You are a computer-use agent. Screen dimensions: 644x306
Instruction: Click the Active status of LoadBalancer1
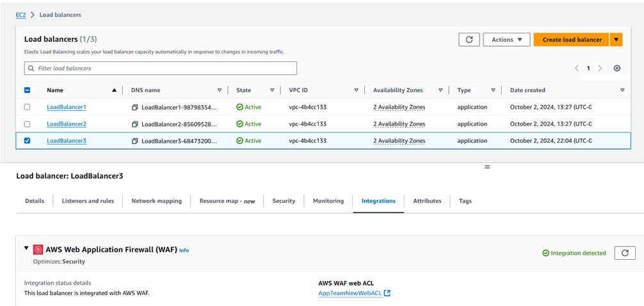(249, 107)
